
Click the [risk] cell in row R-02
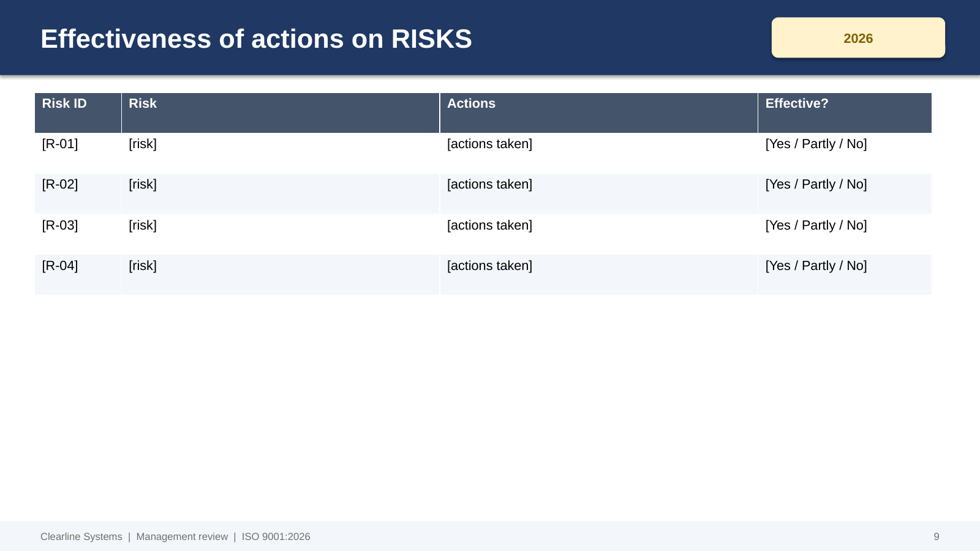coord(281,193)
